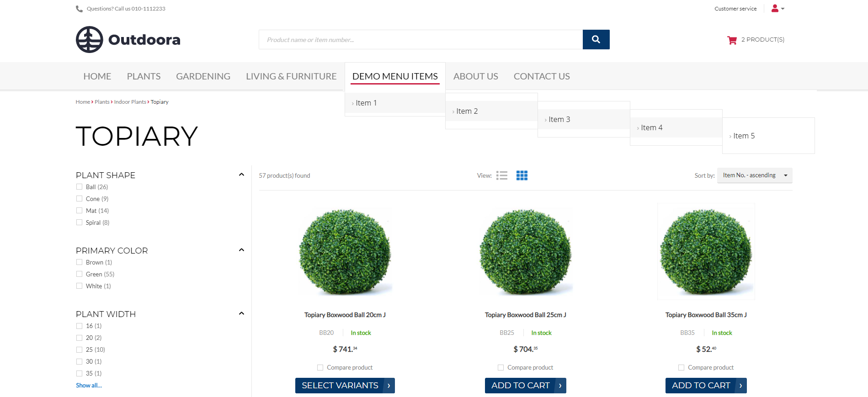This screenshot has width=868, height=397.
Task: Check Compare product for Boxwood Ball 25cm
Action: [x=501, y=367]
